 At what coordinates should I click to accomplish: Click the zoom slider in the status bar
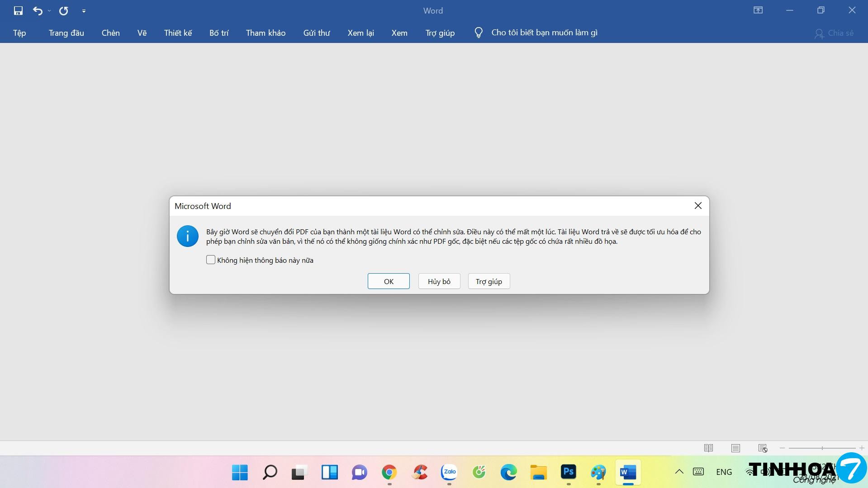click(x=822, y=448)
